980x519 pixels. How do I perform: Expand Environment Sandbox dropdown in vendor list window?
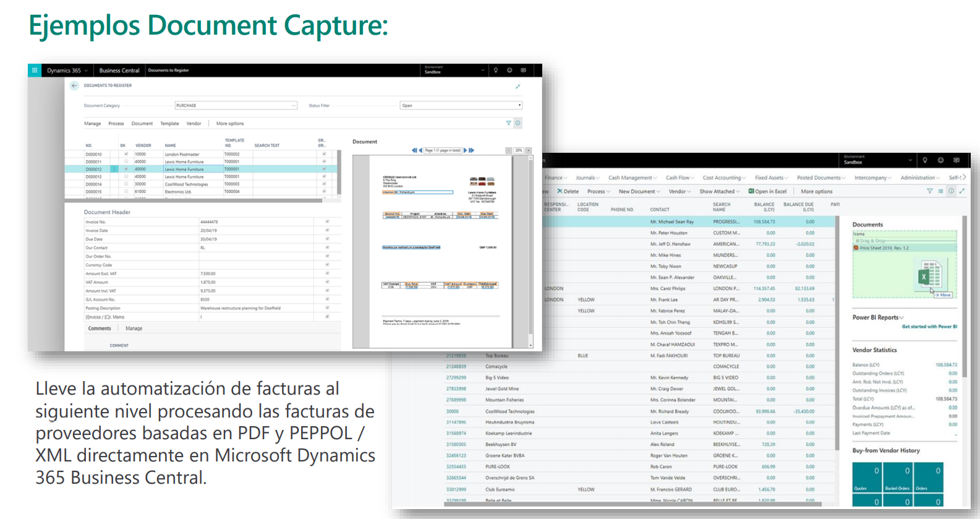910,160
